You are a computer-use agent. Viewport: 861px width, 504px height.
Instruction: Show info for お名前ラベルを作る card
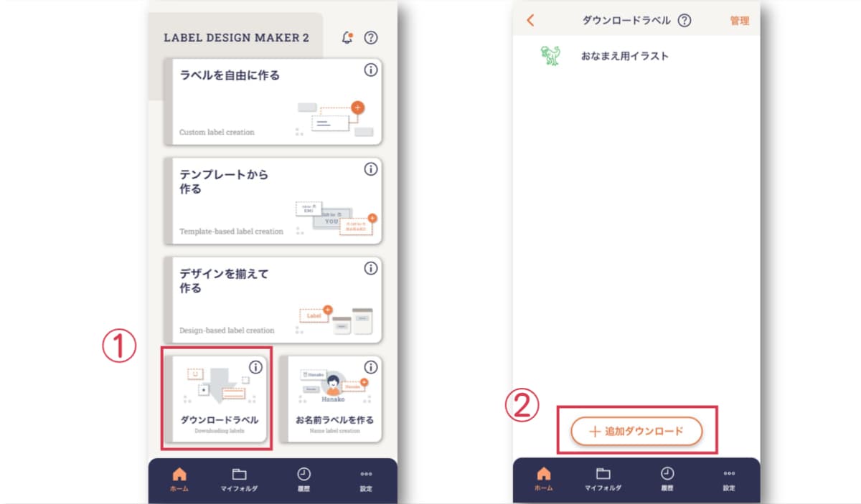click(x=371, y=367)
